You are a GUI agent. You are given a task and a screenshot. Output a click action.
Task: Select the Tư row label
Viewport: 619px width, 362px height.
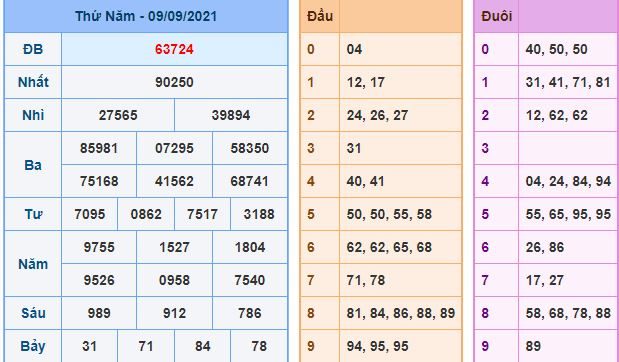click(x=33, y=214)
